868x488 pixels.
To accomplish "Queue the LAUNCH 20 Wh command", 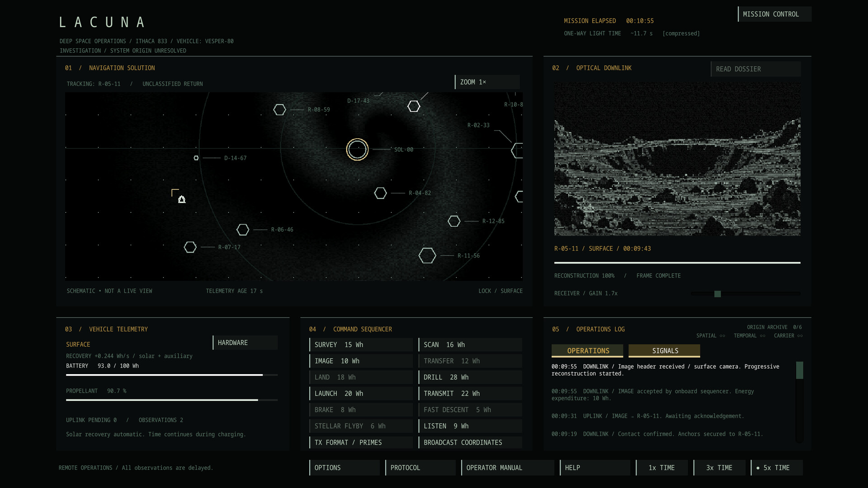I will click(x=361, y=394).
